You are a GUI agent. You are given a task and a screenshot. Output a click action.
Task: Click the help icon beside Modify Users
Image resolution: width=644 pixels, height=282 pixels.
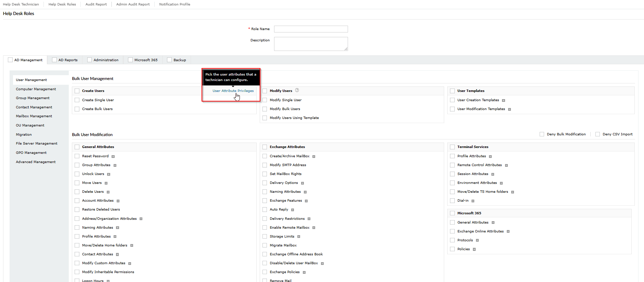(297, 90)
